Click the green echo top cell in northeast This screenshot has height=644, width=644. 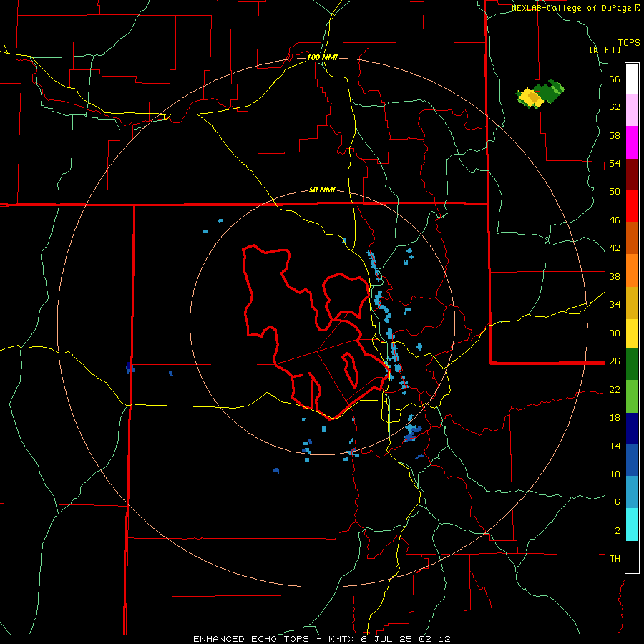pos(550,92)
